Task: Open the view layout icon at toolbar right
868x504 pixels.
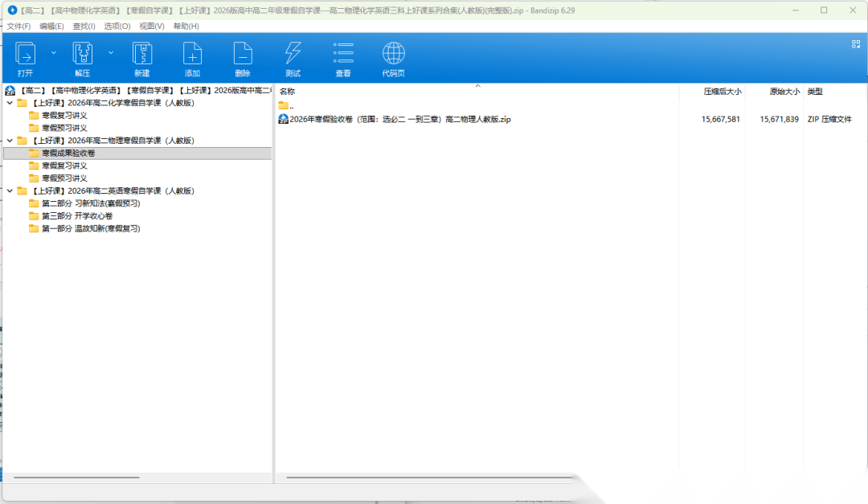Action: [856, 44]
